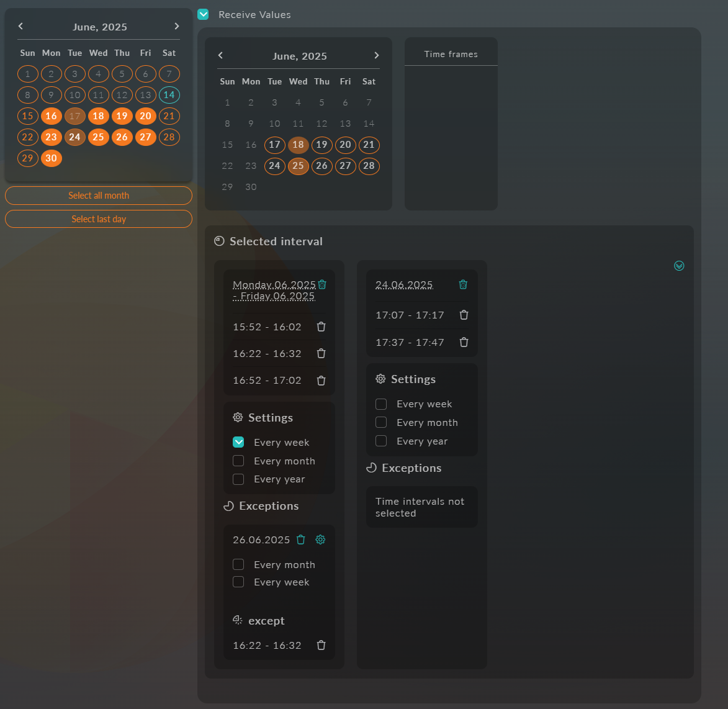
Task: Disable the checked Every week setting
Action: [238, 442]
